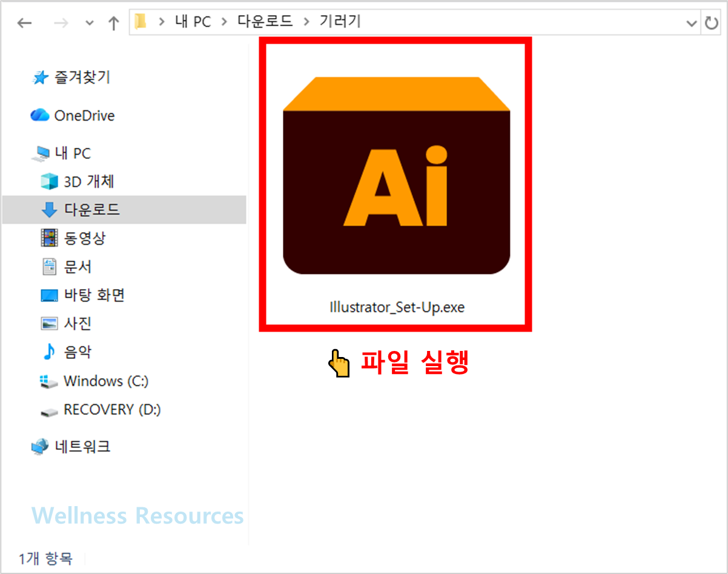Open the RECOVERY (D:) drive
728x574 pixels.
pos(112,410)
